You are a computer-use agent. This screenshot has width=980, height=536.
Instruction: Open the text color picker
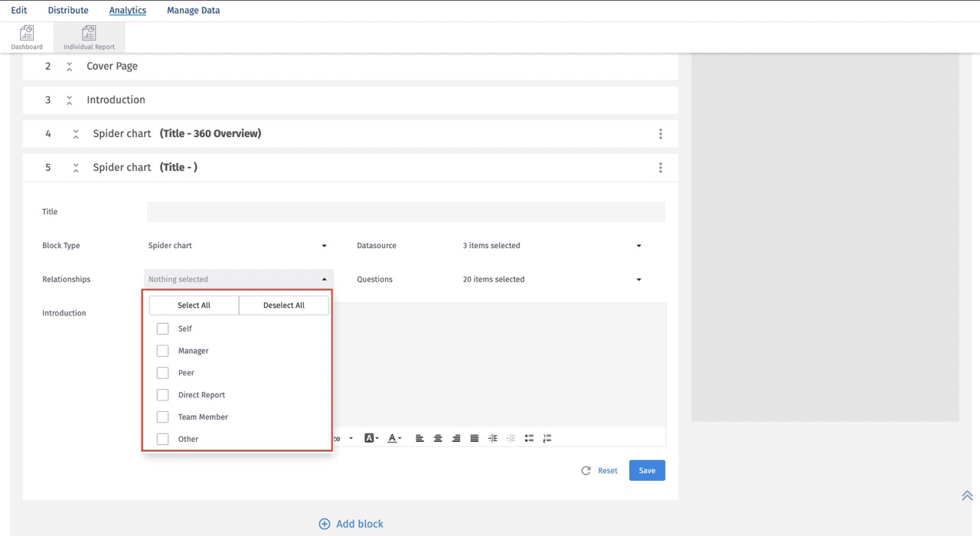(x=392, y=437)
